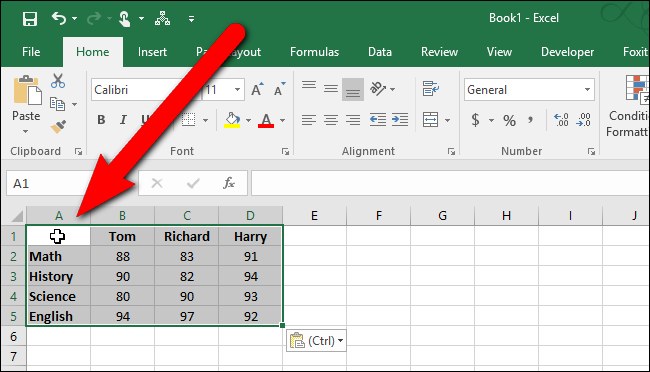
Task: Open Number format dialog launcher
Action: (592, 152)
